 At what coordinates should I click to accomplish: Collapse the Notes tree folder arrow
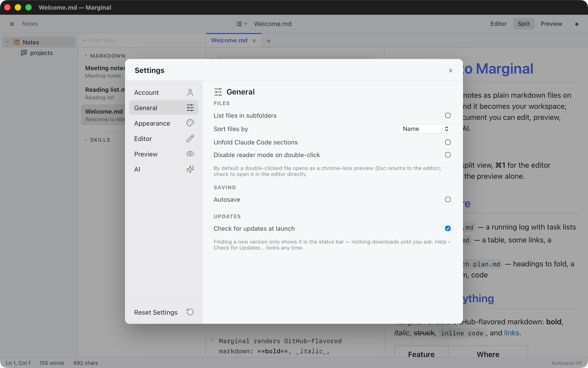8,42
